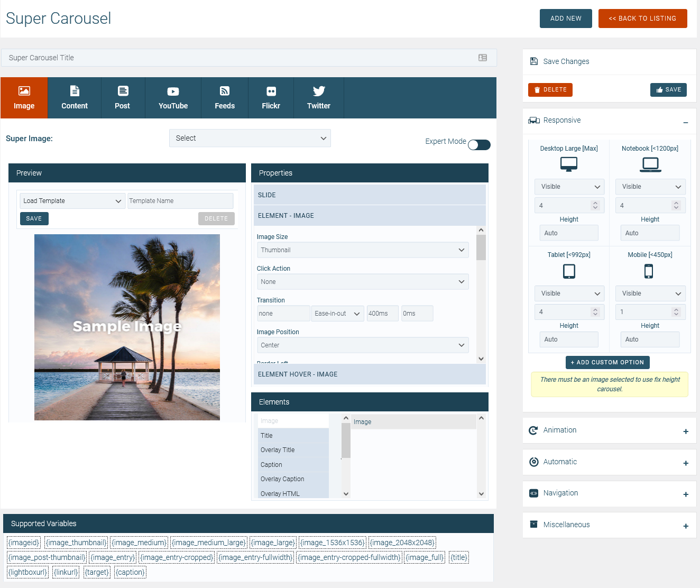Screen dimensions: 700x588
Task: Click the Tablet device icon
Action: [x=569, y=271]
